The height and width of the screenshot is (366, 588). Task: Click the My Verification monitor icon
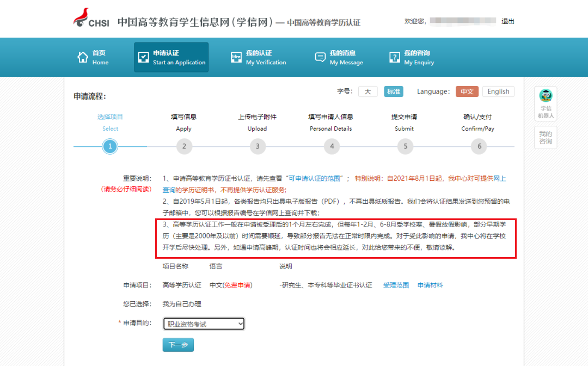(236, 57)
